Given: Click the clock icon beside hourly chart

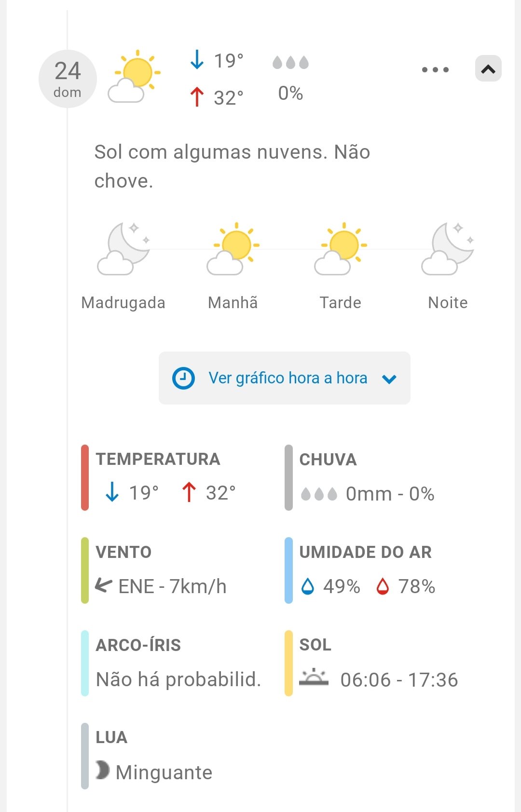Looking at the screenshot, I should click(184, 378).
